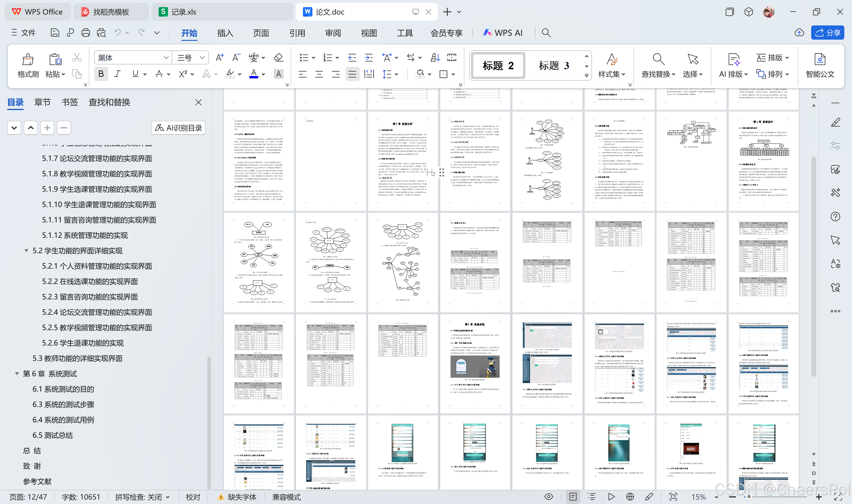Toggle Italic formatting

point(117,74)
